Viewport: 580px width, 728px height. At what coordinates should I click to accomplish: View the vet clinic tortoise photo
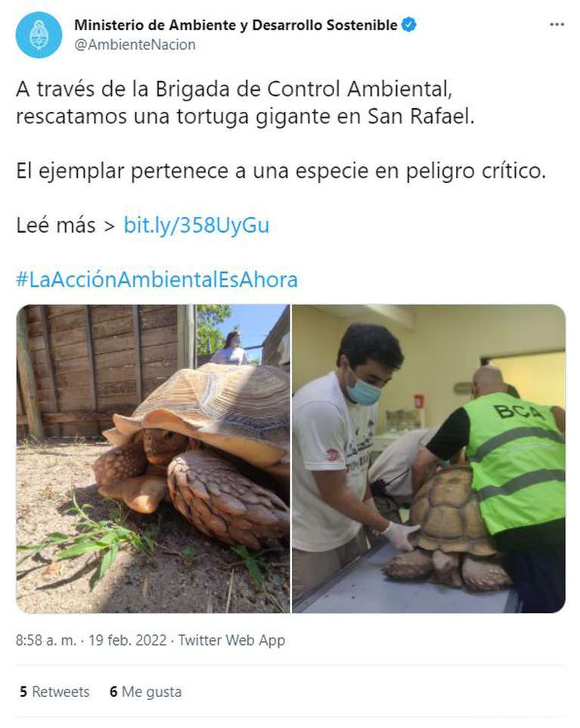pos(429,459)
